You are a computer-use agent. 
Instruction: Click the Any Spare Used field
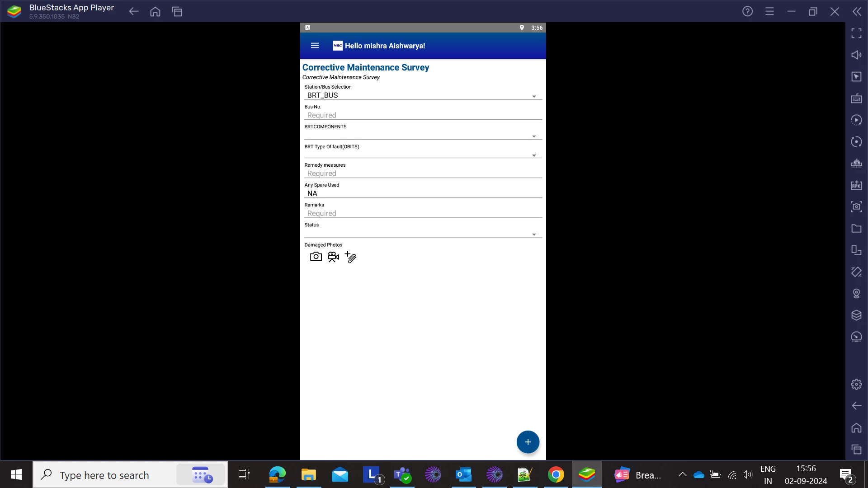422,194
